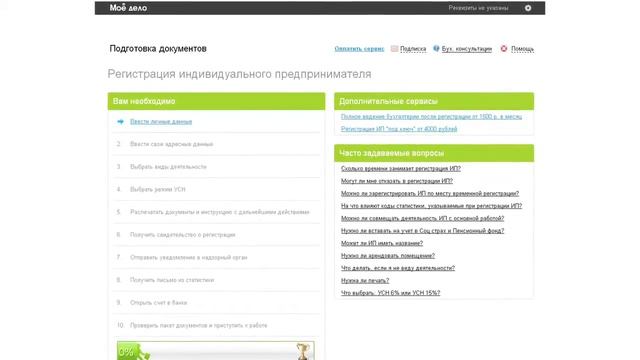Click the Часто задаваемые вопросы panel header

point(434,153)
